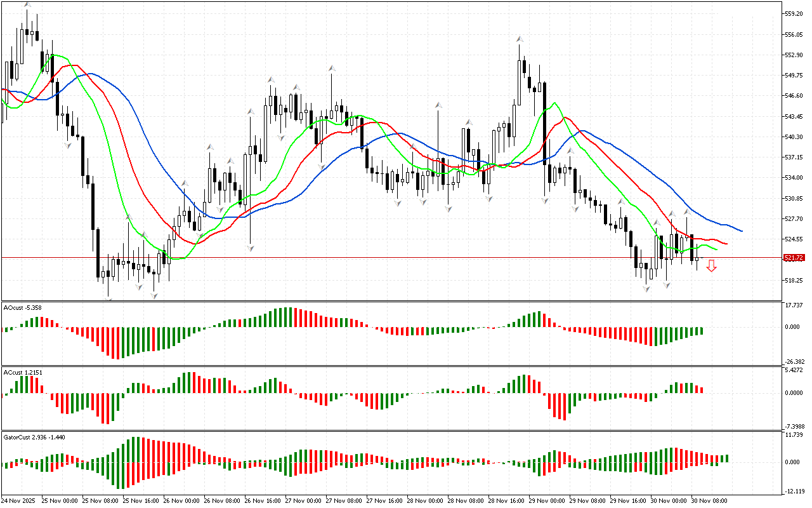Click the 30 Nov 08:00 time label
This screenshot has width=812, height=508.
coord(709,500)
